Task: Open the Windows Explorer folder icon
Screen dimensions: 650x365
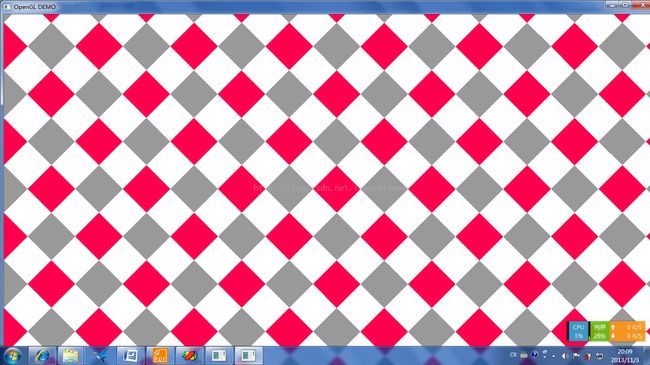Action: tap(70, 355)
